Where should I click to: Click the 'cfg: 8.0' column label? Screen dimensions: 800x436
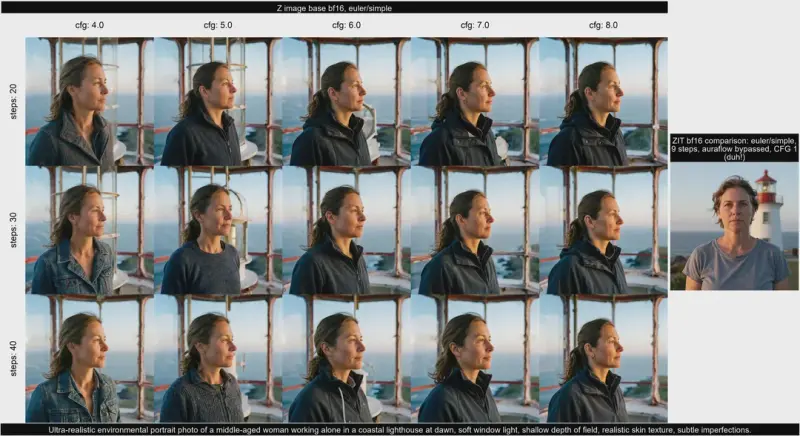click(x=603, y=26)
